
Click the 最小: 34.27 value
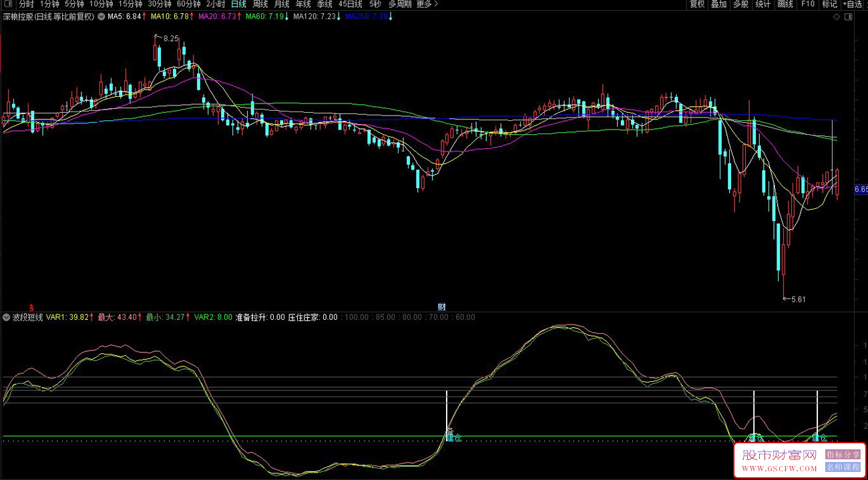click(x=166, y=317)
